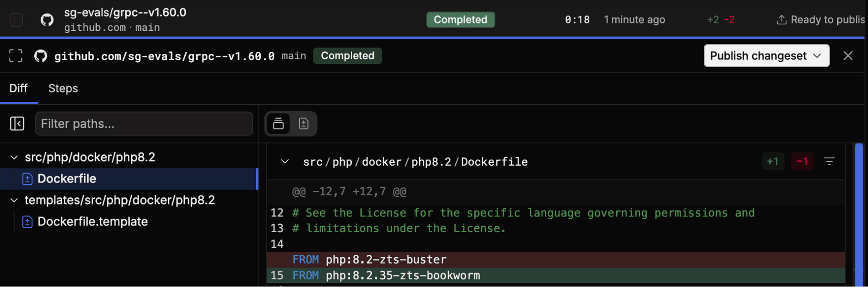Close the workspace detail panel

pos(848,56)
